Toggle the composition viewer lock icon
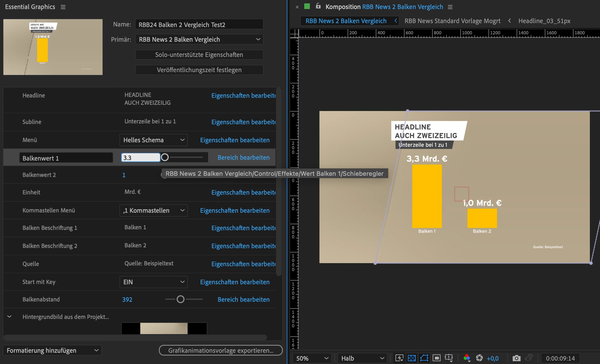The image size is (600, 364). click(318, 6)
